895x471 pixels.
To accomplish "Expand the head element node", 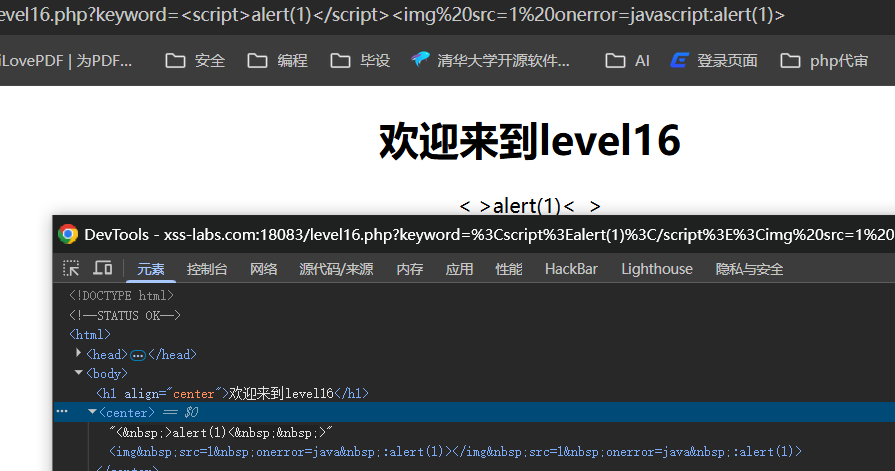I will (78, 353).
